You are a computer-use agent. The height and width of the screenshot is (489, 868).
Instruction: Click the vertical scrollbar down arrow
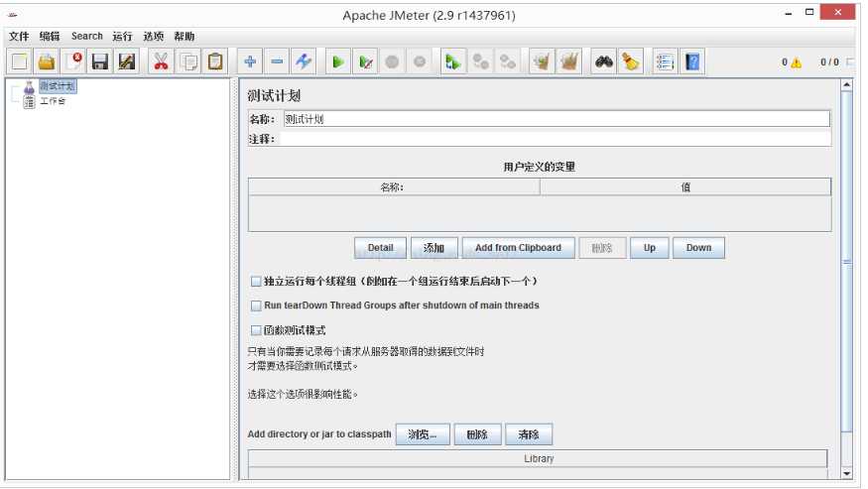click(x=846, y=473)
